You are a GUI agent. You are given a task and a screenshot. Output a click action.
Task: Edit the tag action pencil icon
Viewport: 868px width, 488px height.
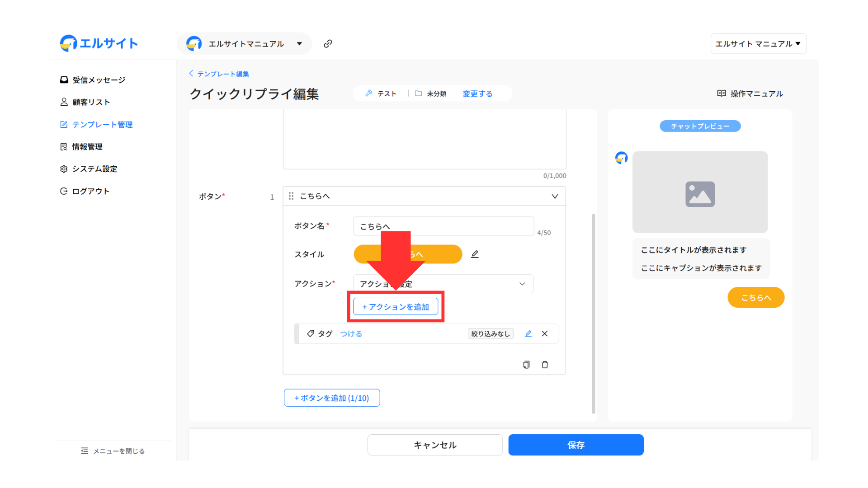[528, 333]
